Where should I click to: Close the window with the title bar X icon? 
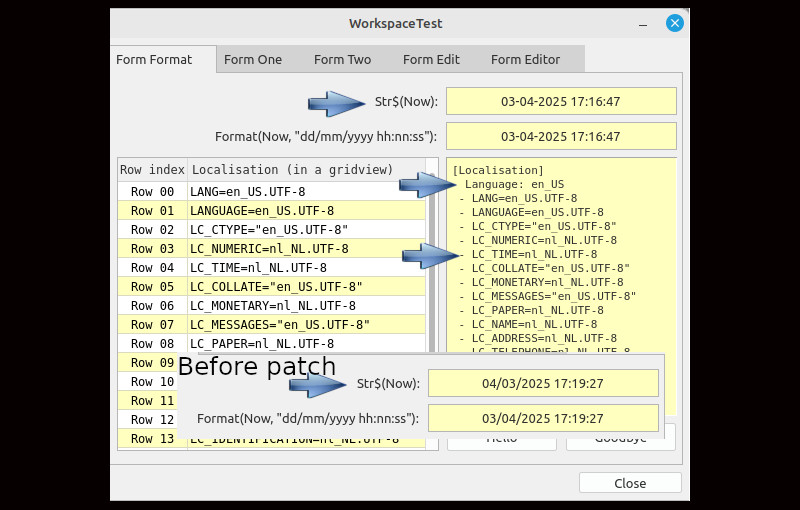(x=676, y=24)
